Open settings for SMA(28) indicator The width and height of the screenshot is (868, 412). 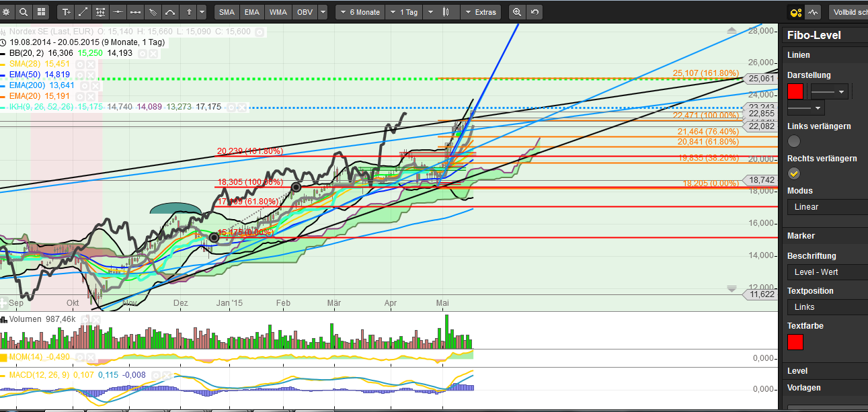(80, 64)
